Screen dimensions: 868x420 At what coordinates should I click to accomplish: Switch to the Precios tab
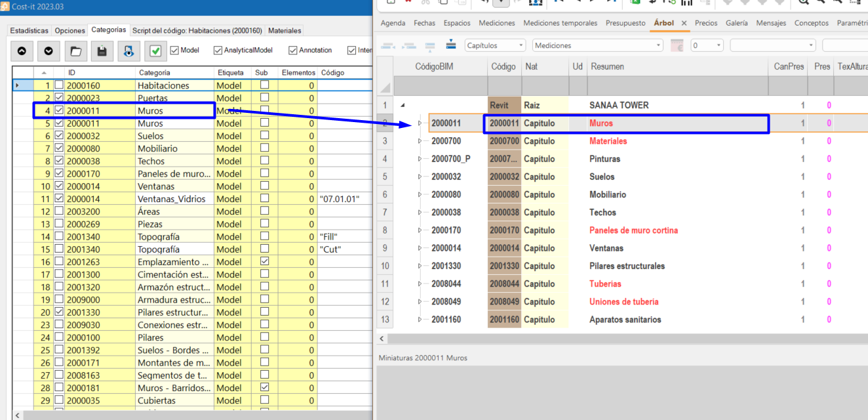(706, 23)
